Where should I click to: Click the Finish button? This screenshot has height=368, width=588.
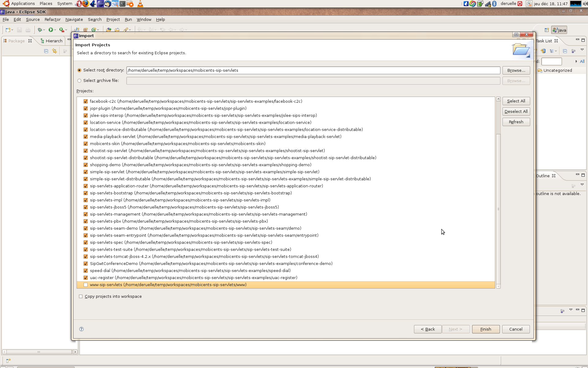[485, 329]
